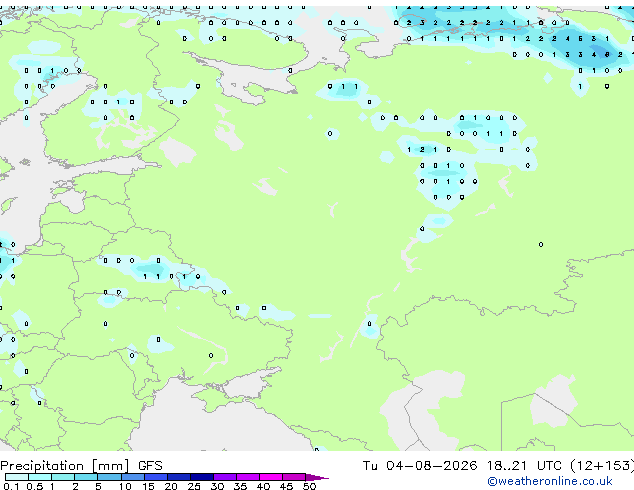
Task: Click legend scale label "0.5"
Action: [x=35, y=486]
